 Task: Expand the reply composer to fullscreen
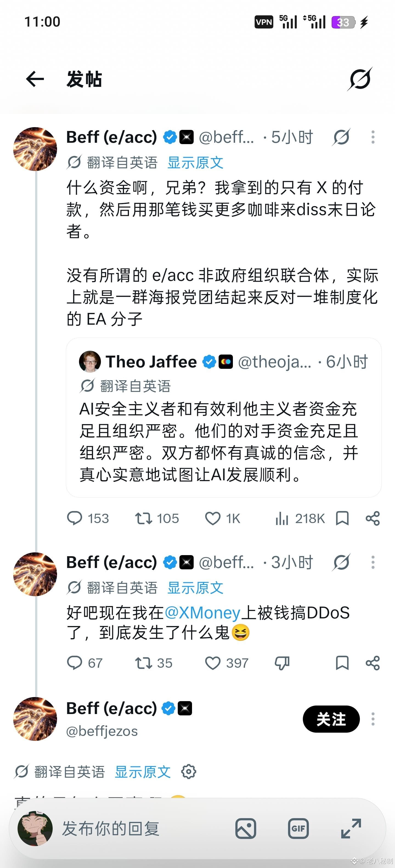[351, 829]
